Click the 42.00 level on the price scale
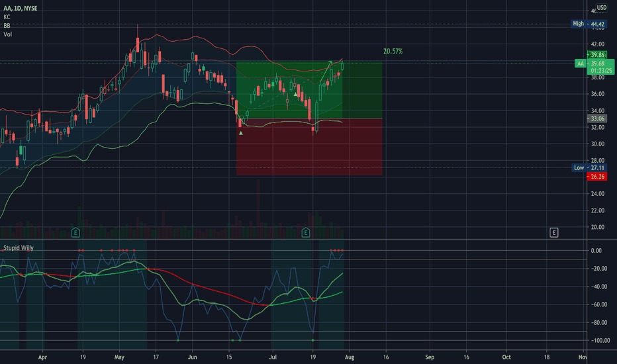The height and width of the screenshot is (364, 617). click(597, 44)
